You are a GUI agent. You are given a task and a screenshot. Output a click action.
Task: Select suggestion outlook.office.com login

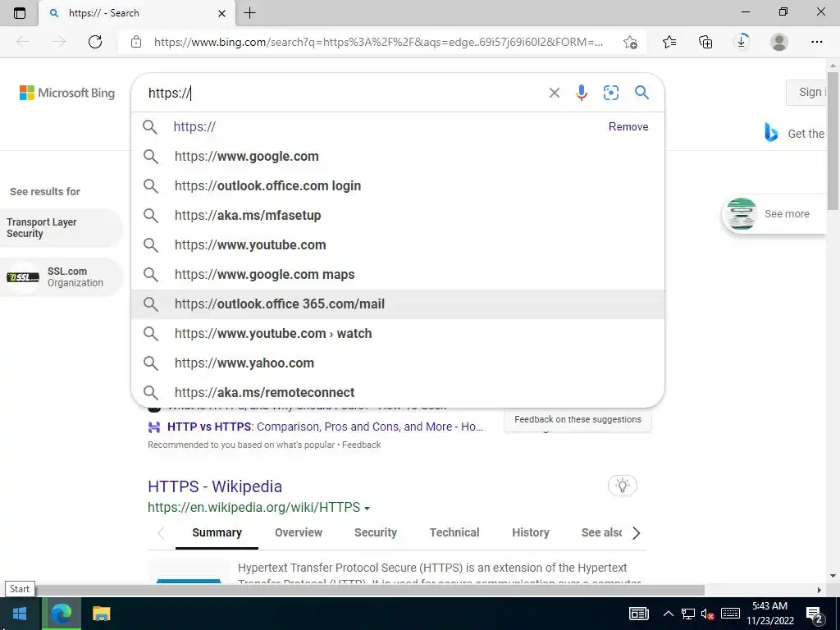point(398,186)
